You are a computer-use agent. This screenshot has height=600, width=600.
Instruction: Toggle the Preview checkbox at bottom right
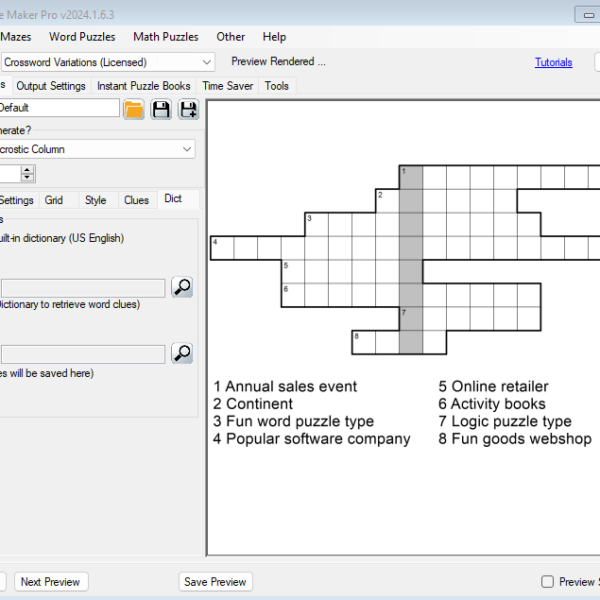click(x=547, y=582)
